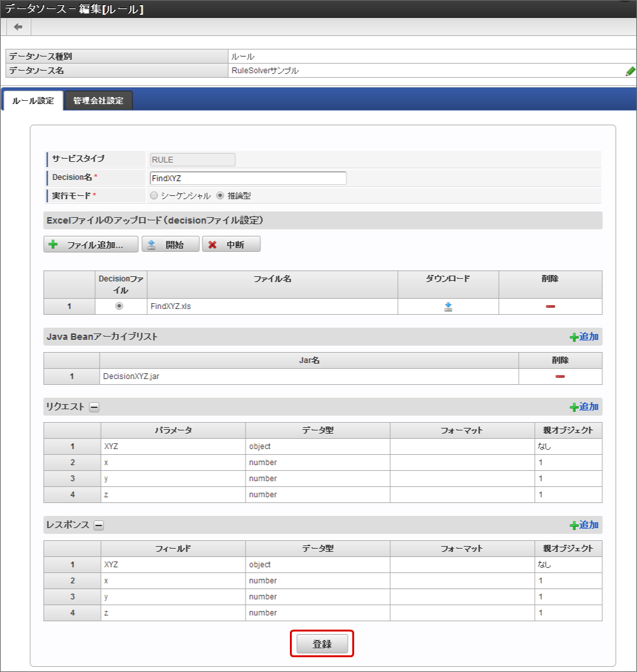The width and height of the screenshot is (637, 672).
Task: Collapse the レスポンス section
Action: 98,526
